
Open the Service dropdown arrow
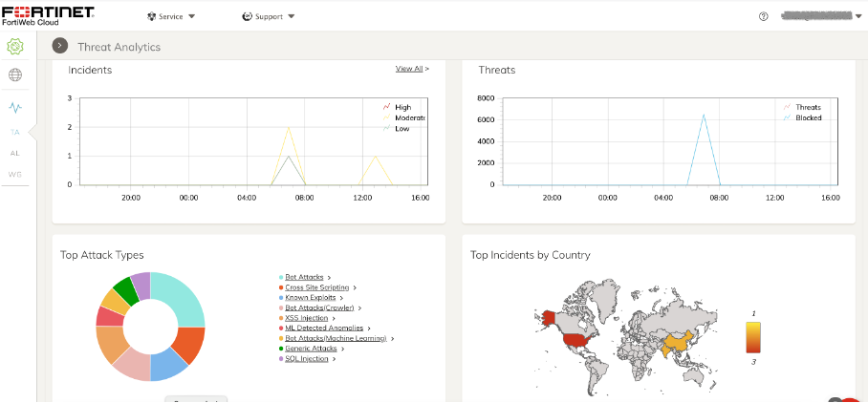(x=192, y=17)
